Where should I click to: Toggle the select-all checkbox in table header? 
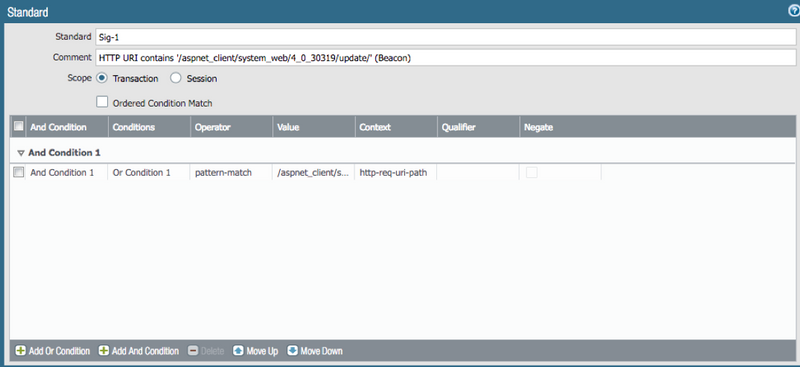tap(18, 126)
